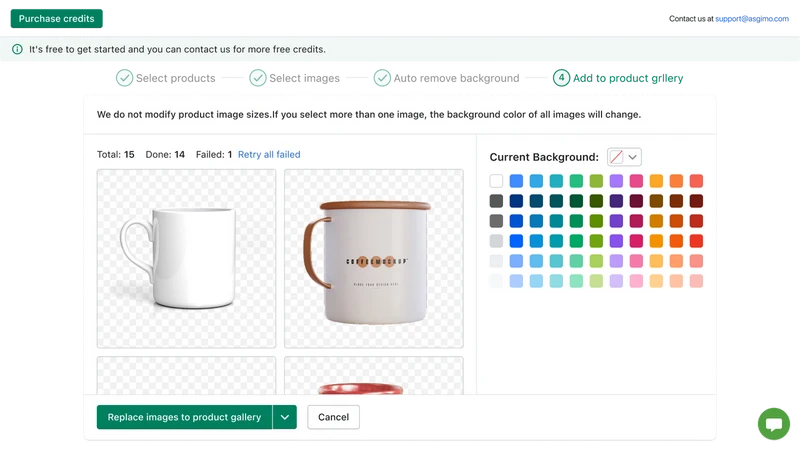The height and width of the screenshot is (450, 800).
Task: Choose the pastel pink swatch in fifth row
Action: click(636, 261)
